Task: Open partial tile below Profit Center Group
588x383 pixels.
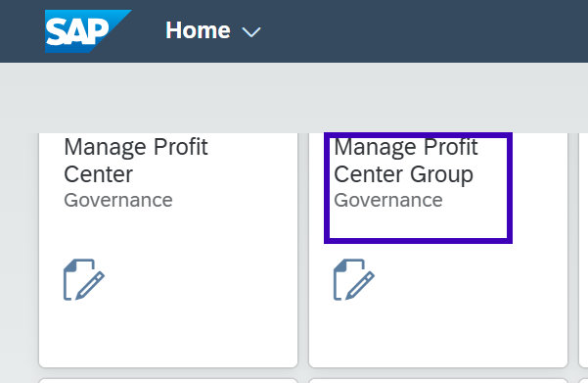Action: coord(438,381)
